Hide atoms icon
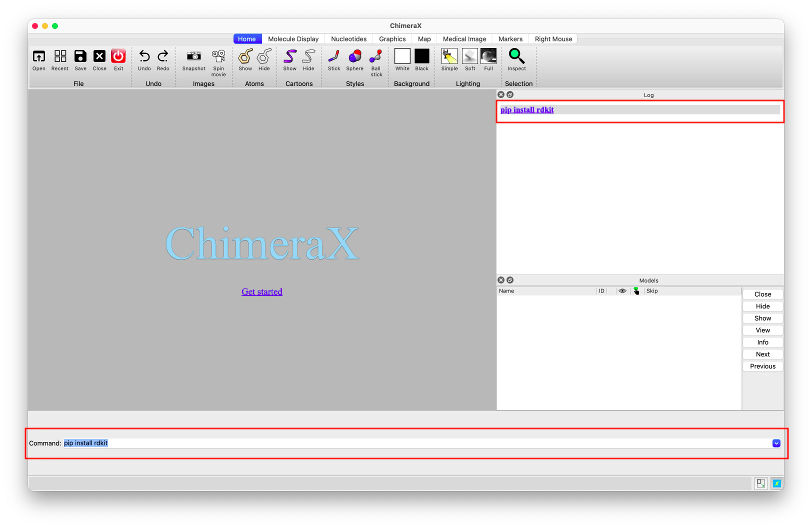The width and height of the screenshot is (812, 528). click(x=264, y=56)
